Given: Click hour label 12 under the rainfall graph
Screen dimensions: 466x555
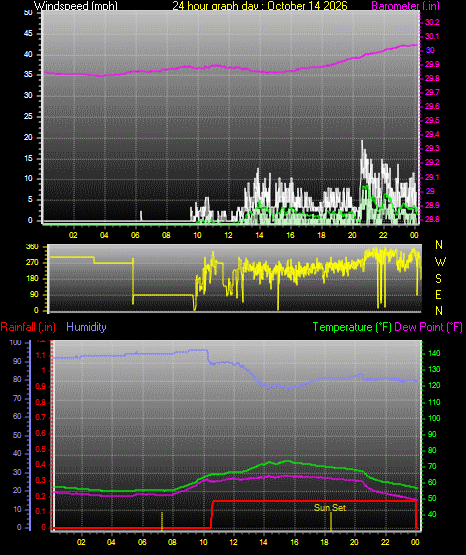Looking at the screenshot, I should (234, 542).
